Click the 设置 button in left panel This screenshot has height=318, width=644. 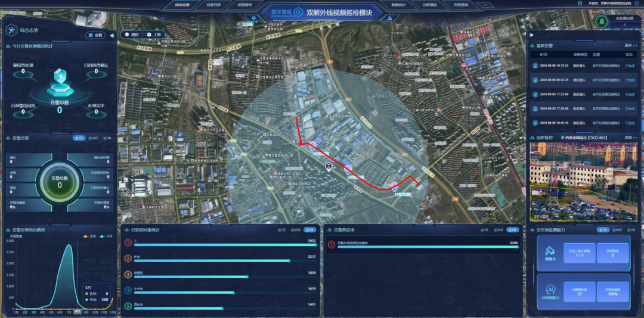95,35
